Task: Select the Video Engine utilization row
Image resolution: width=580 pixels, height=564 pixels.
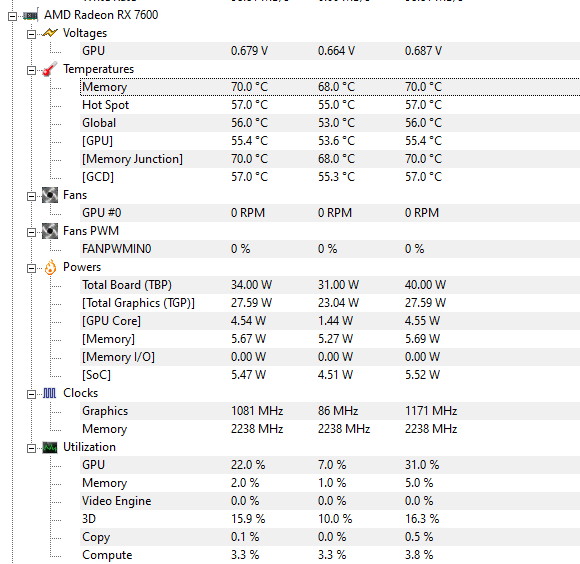Action: (330, 501)
